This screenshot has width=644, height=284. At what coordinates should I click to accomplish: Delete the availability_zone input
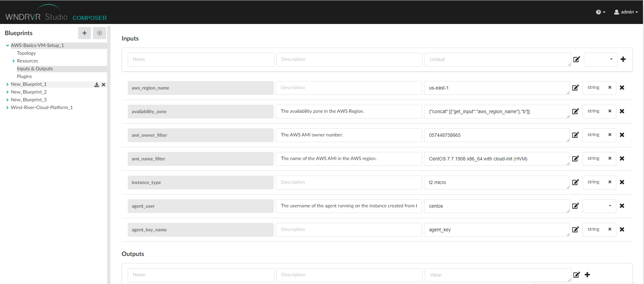[x=622, y=111]
